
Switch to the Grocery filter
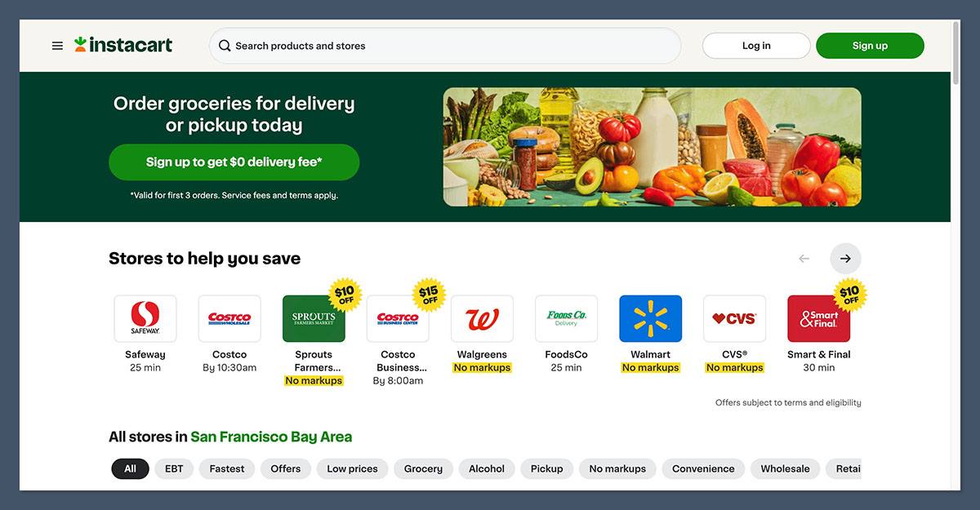click(x=423, y=468)
